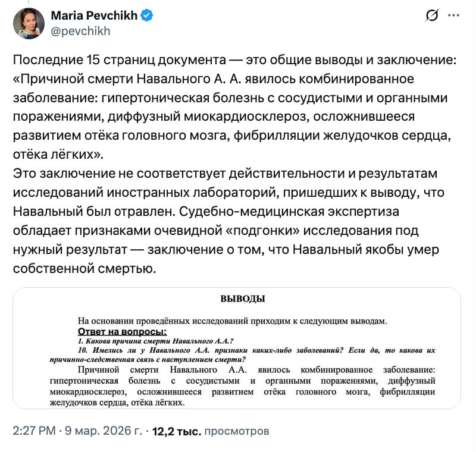Click the tweet line ending with отёка лёгких»
The height and width of the screenshot is (452, 476).
point(58,153)
